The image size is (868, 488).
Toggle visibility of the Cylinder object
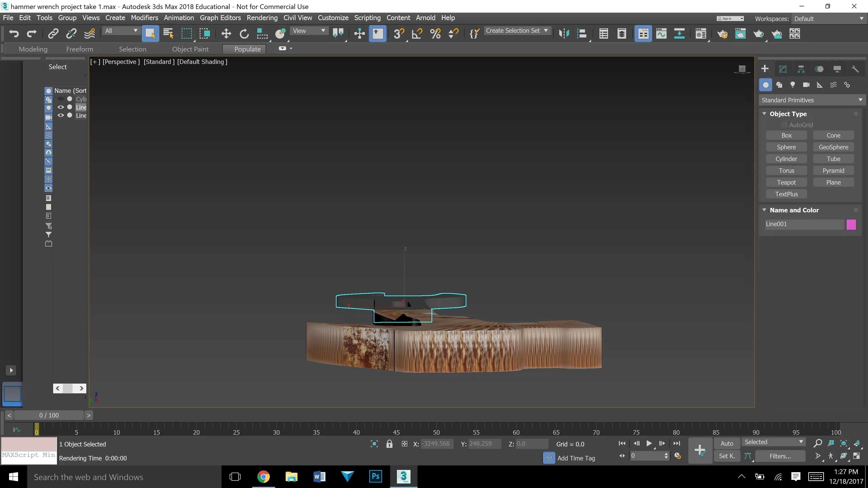pos(61,99)
